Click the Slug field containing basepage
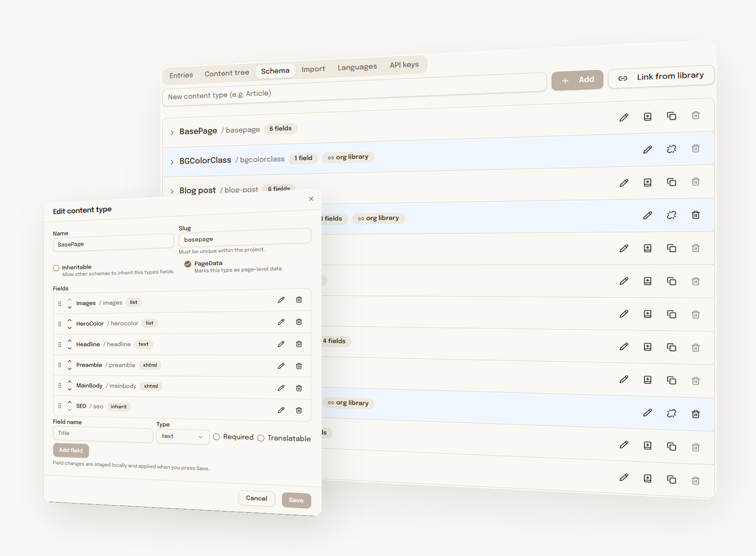 [244, 238]
